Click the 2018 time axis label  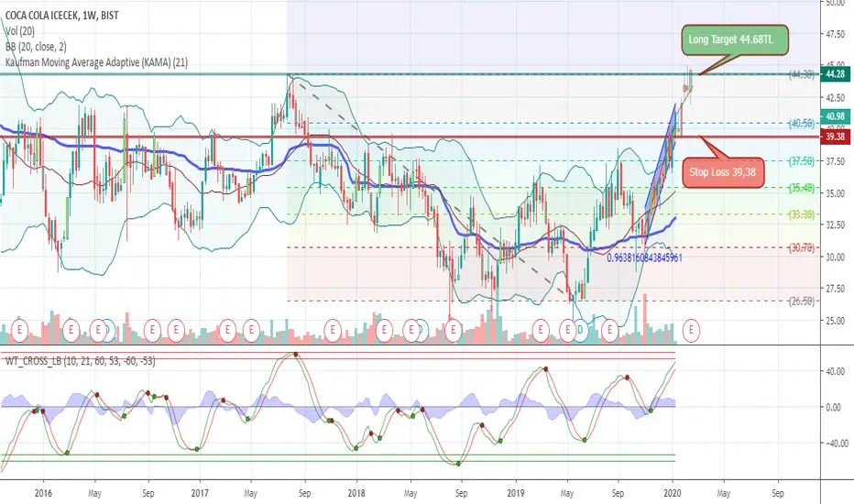356,493
